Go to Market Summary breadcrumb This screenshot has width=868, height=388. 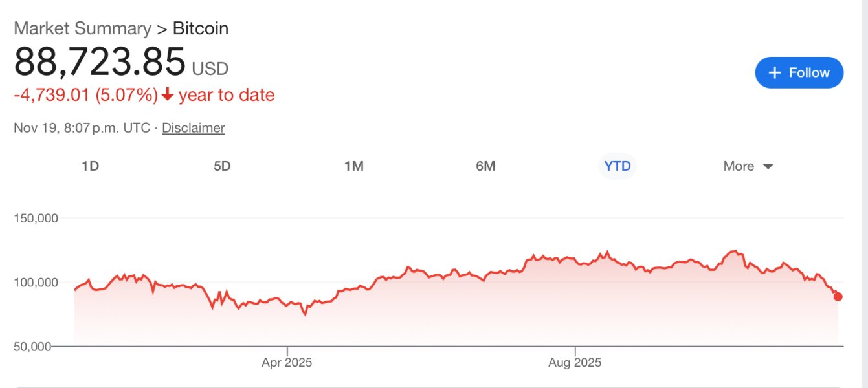click(x=82, y=28)
